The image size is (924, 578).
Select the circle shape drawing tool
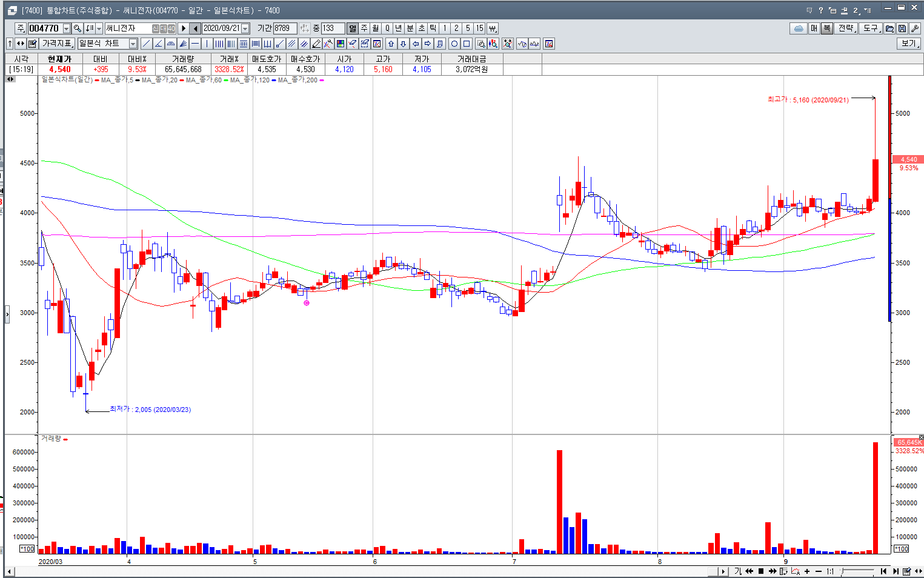click(x=454, y=44)
